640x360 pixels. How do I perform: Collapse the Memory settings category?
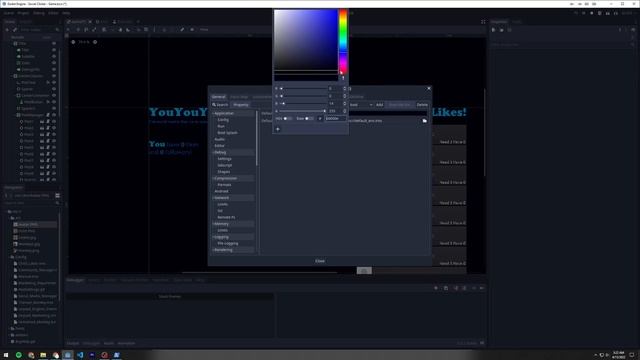pos(213,224)
